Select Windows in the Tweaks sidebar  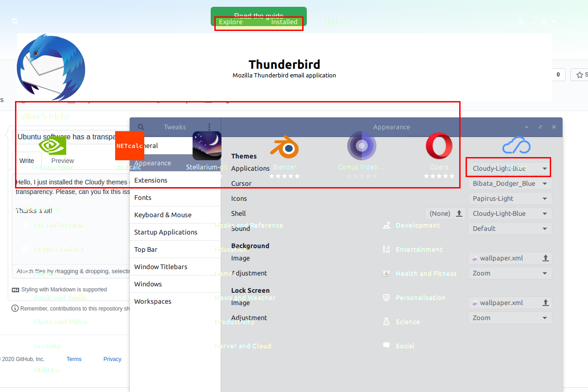pyautogui.click(x=175, y=284)
